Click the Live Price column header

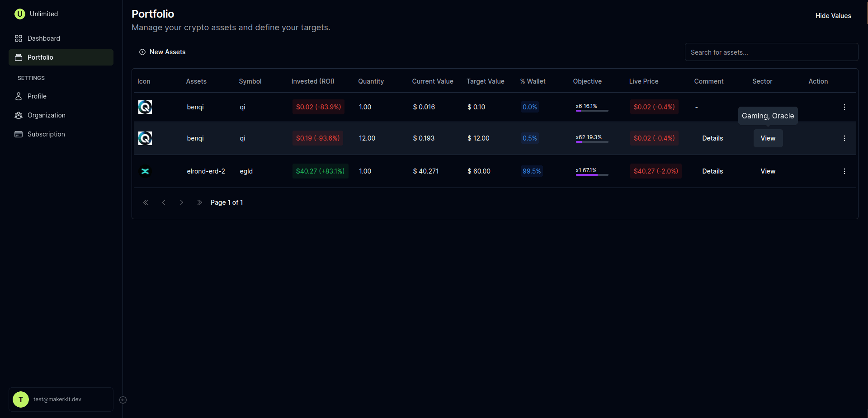coord(644,81)
